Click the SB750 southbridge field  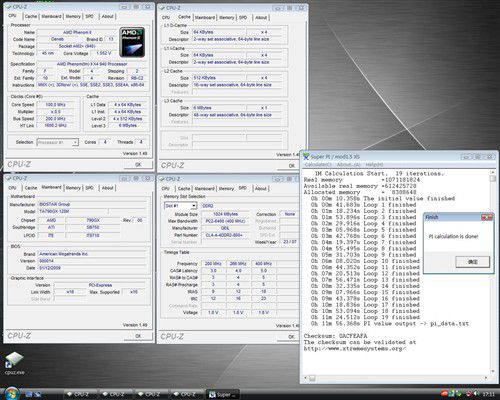(x=93, y=228)
